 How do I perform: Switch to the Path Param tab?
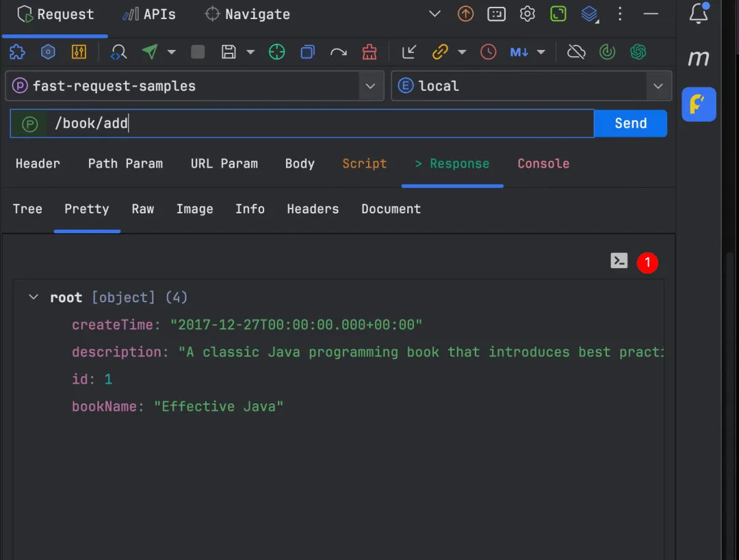click(x=125, y=164)
